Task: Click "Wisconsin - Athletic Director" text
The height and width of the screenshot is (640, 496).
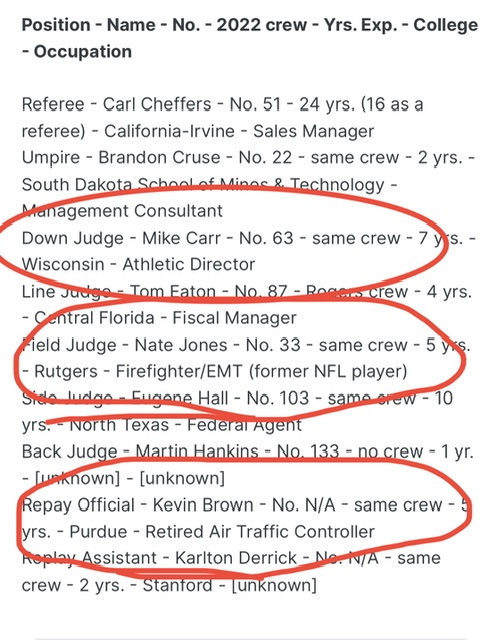Action: click(x=138, y=264)
